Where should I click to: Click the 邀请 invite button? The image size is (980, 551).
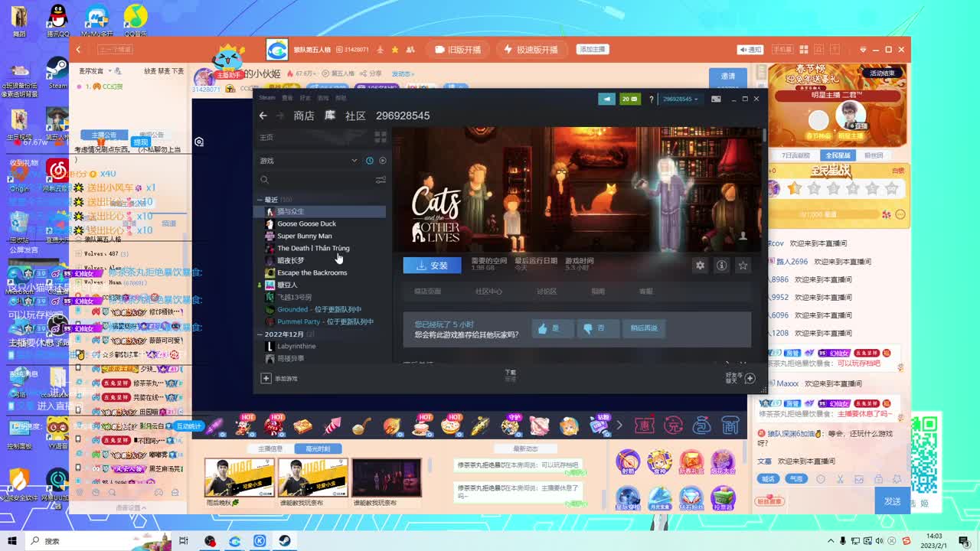[x=728, y=77]
